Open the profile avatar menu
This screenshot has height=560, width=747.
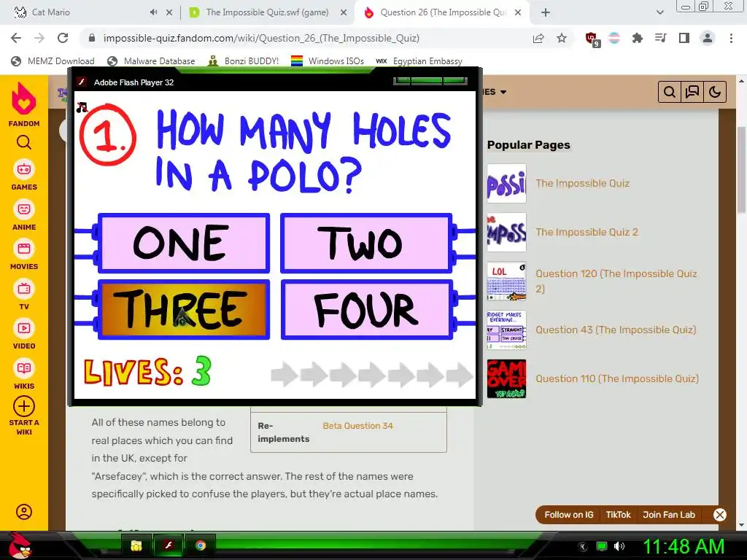click(x=708, y=38)
